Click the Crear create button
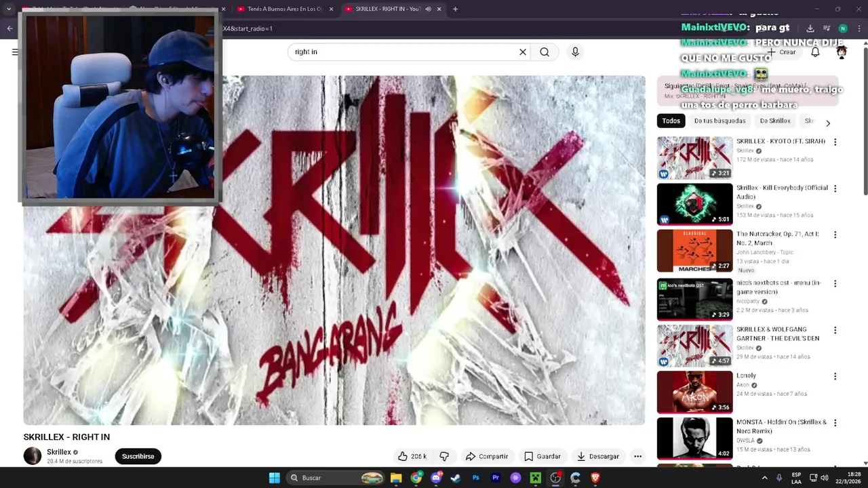Image resolution: width=868 pixels, height=488 pixels. point(781,52)
